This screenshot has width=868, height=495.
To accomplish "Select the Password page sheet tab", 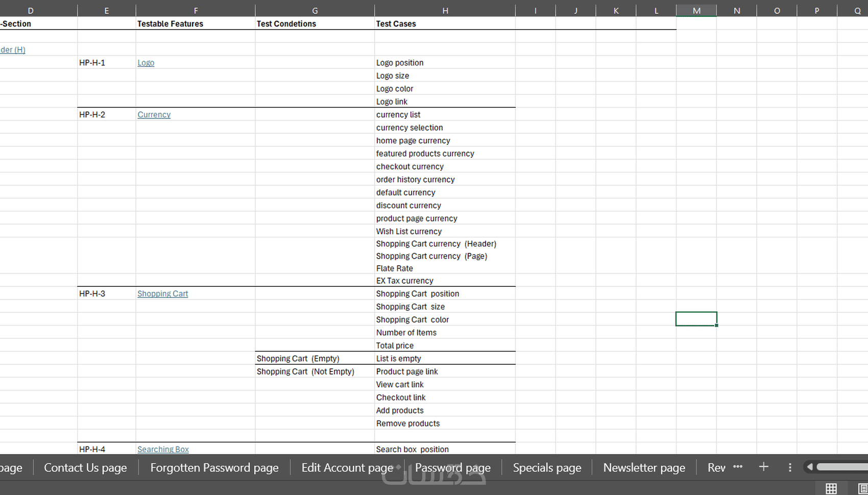I will pos(453,467).
